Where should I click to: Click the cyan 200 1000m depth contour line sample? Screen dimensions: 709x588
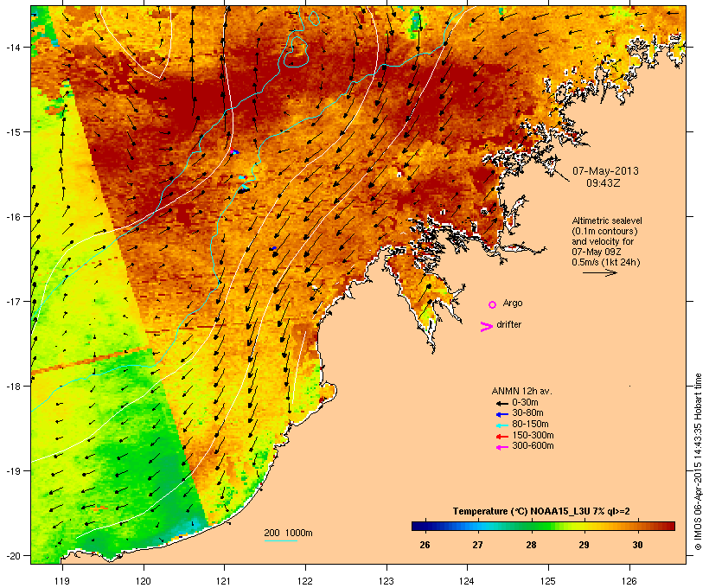coord(281,540)
